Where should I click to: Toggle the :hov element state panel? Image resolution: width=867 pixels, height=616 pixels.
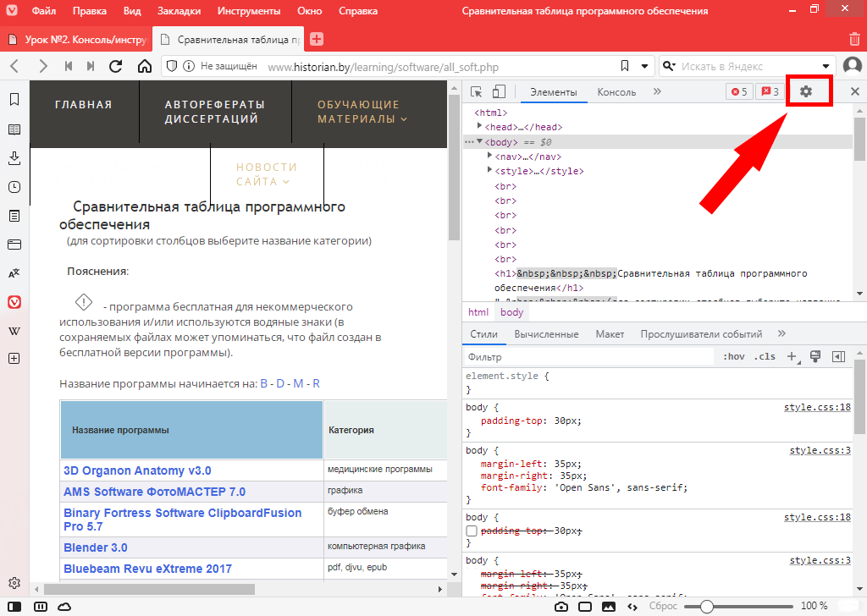pos(733,357)
